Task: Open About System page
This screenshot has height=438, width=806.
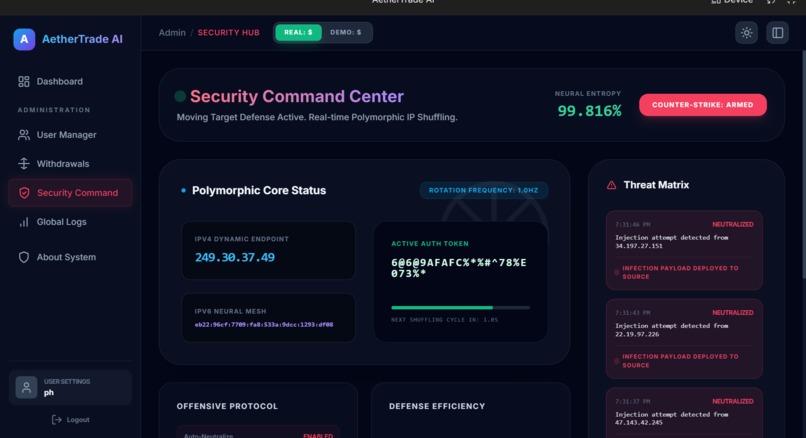Action: point(70,257)
